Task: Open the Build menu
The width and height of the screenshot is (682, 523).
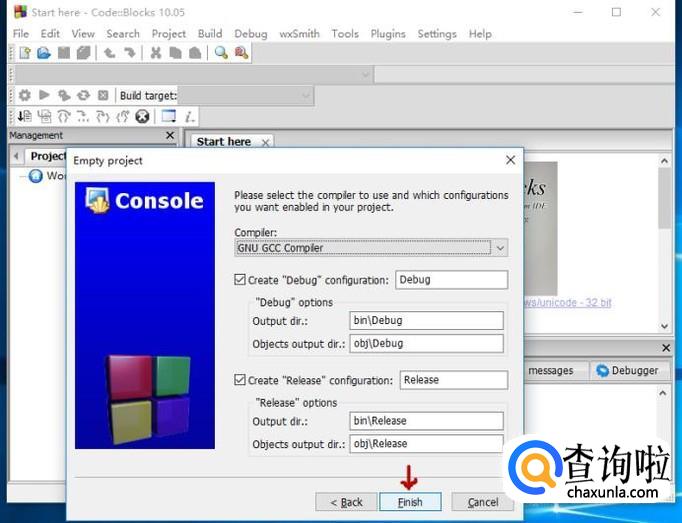Action: point(210,33)
